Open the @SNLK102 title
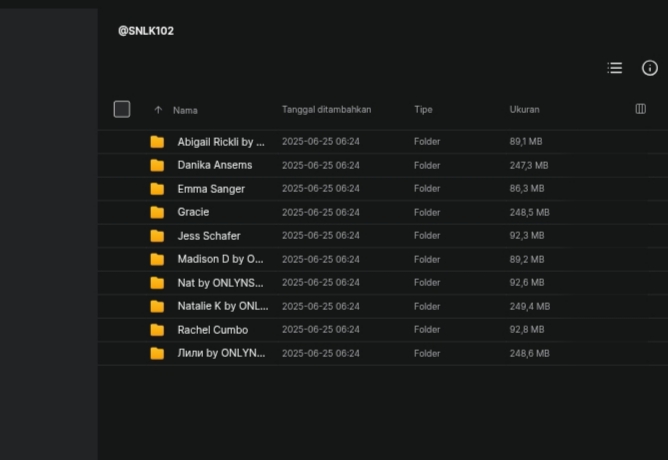The height and width of the screenshot is (460, 668). 146,31
